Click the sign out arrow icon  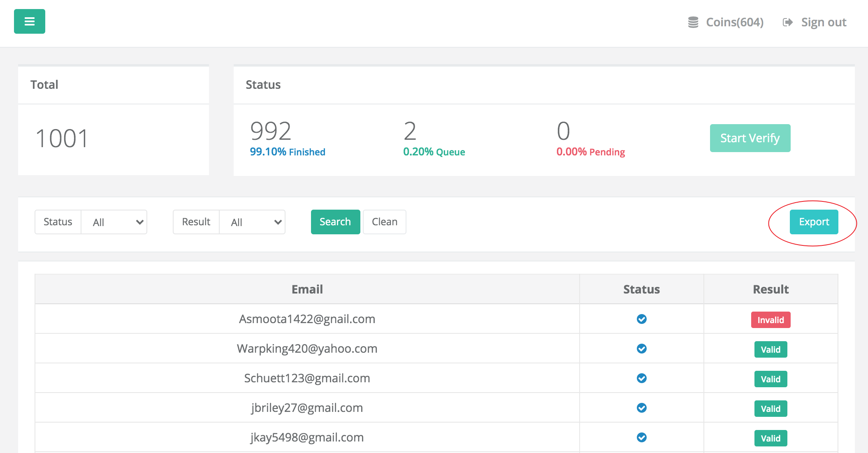[x=787, y=22]
